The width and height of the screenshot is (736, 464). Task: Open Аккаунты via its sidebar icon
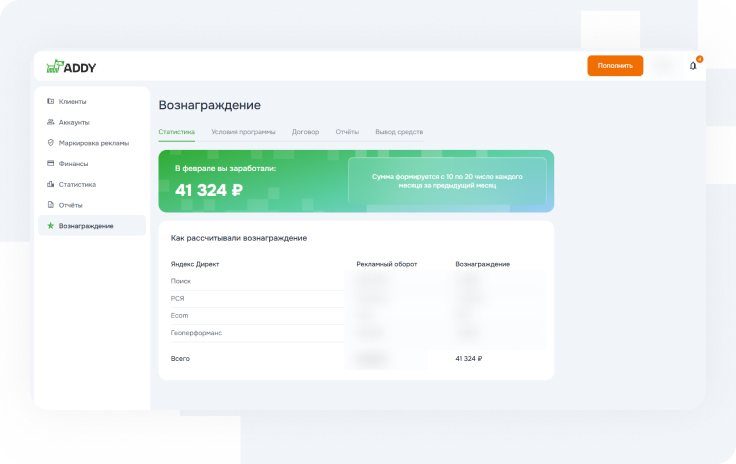(x=51, y=122)
